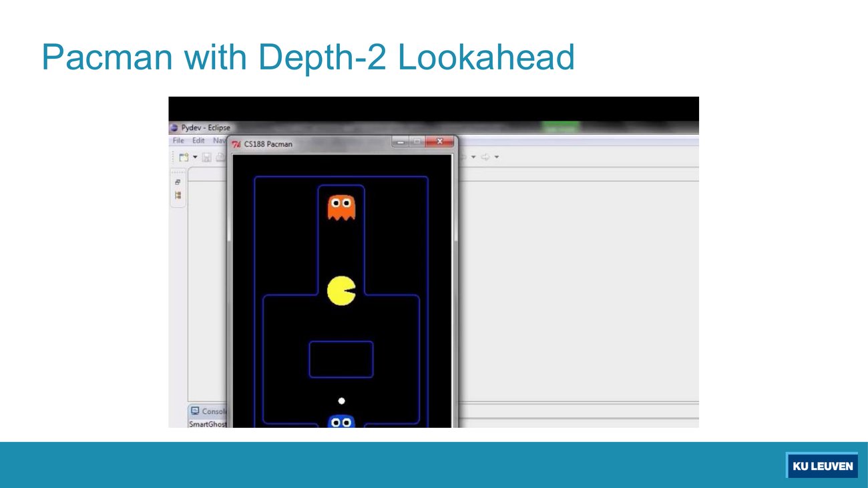Click the SmartGhost text in the console
The image size is (868, 488).
pyautogui.click(x=208, y=424)
